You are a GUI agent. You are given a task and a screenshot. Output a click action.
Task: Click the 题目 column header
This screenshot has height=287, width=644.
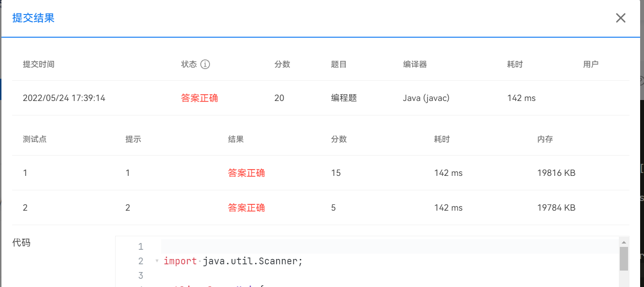339,64
